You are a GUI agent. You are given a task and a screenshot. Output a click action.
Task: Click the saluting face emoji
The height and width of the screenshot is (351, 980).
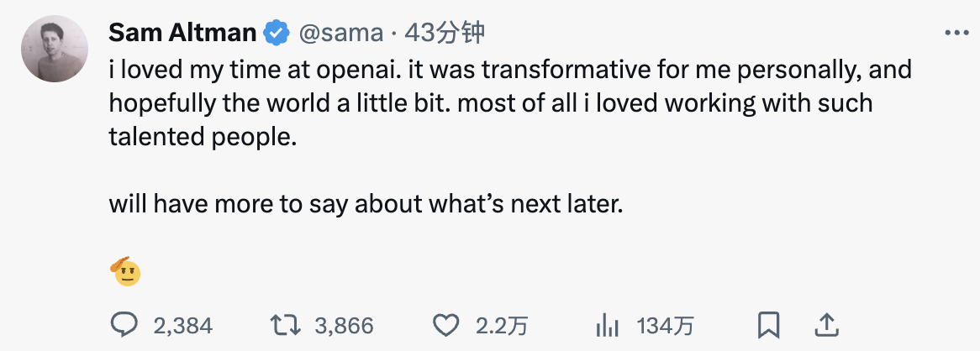coord(124,270)
